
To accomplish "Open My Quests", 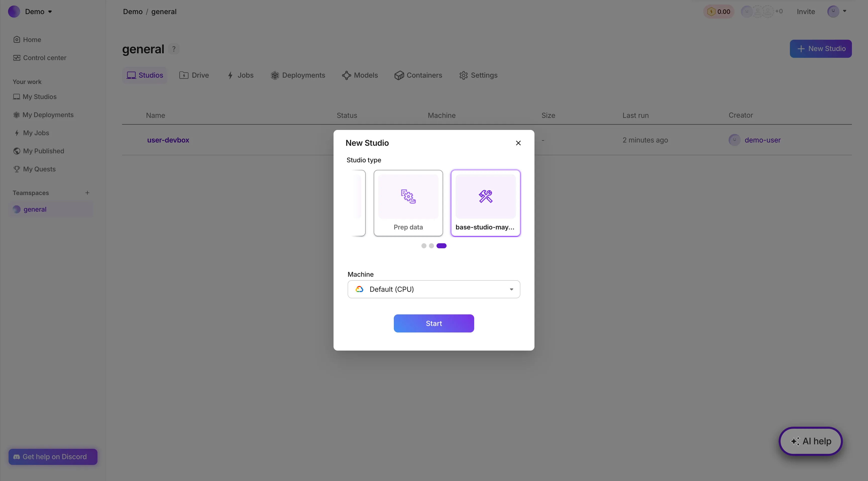I will click(34, 169).
